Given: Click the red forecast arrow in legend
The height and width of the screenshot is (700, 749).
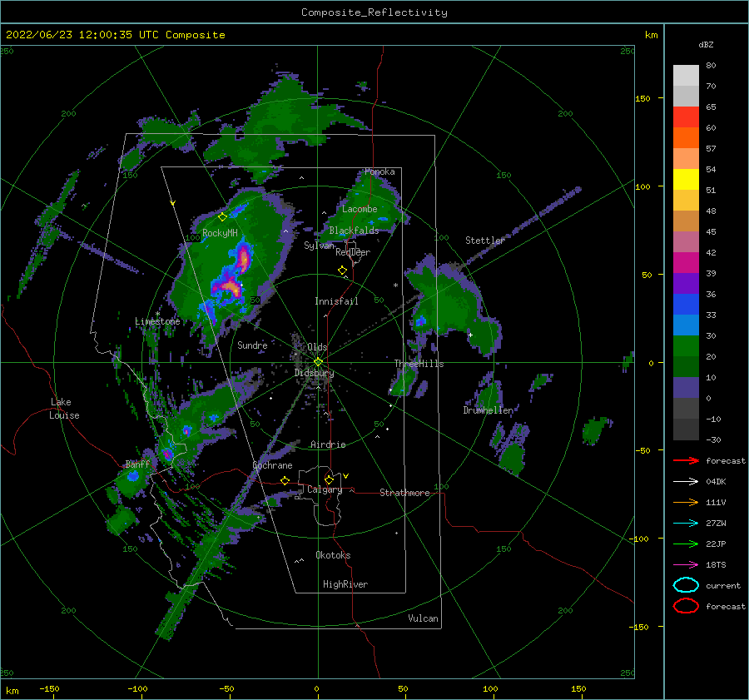Looking at the screenshot, I should click(686, 460).
